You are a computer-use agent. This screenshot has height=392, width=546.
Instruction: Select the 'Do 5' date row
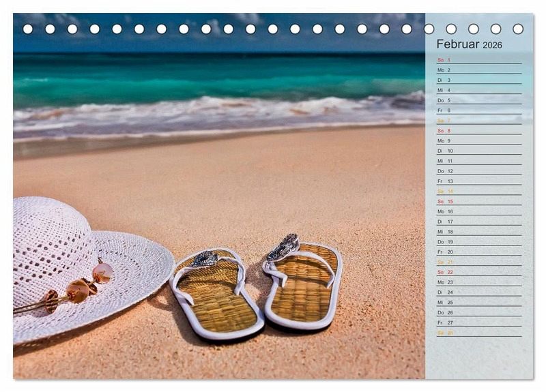[479, 100]
